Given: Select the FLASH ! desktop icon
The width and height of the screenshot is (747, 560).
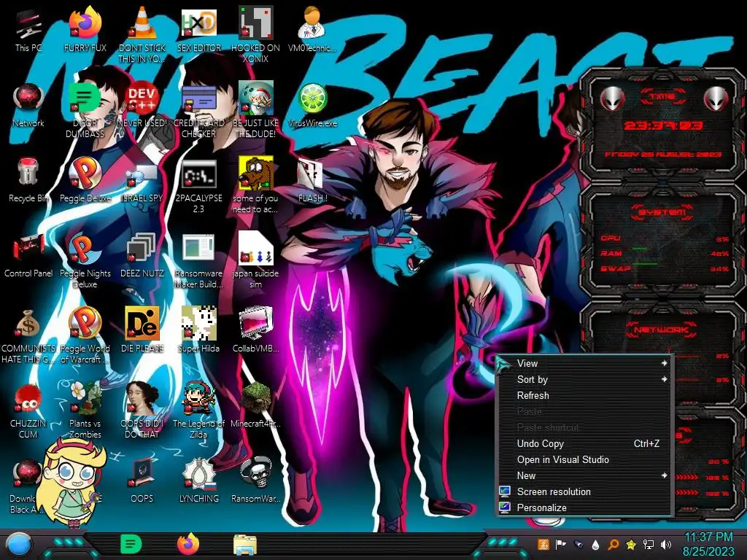Looking at the screenshot, I should point(312,181).
